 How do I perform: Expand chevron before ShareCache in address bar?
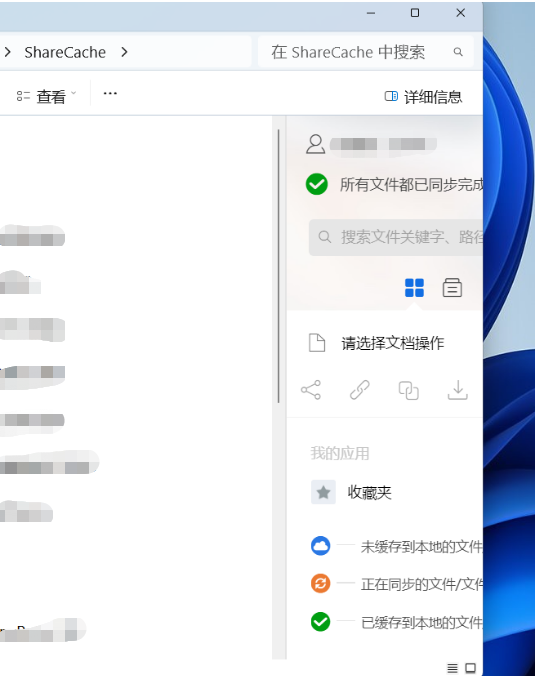click(x=8, y=52)
